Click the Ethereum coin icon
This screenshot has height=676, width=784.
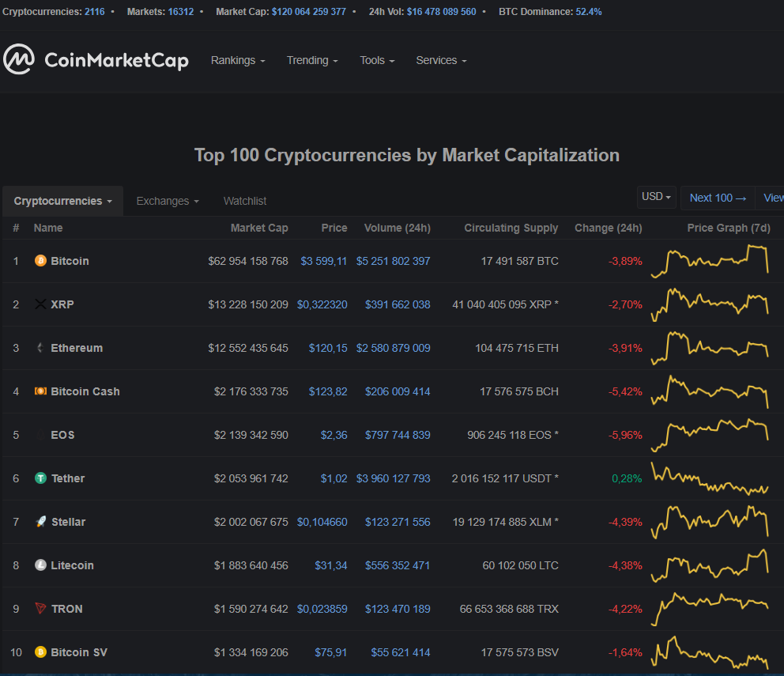click(x=40, y=348)
